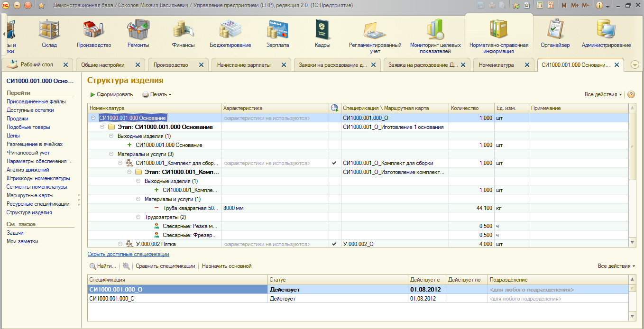This screenshot has height=329, width=644.
Task: Click the Сформировать button
Action: pos(111,94)
